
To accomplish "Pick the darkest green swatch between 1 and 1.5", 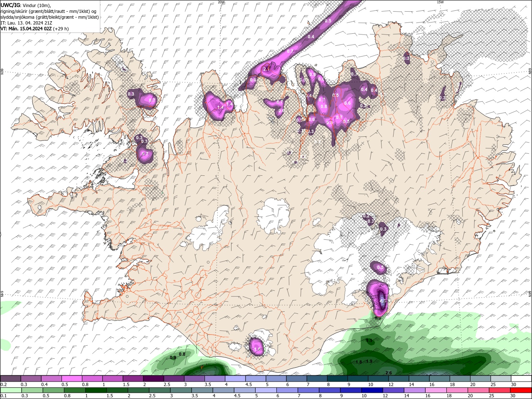I will 96,390.
